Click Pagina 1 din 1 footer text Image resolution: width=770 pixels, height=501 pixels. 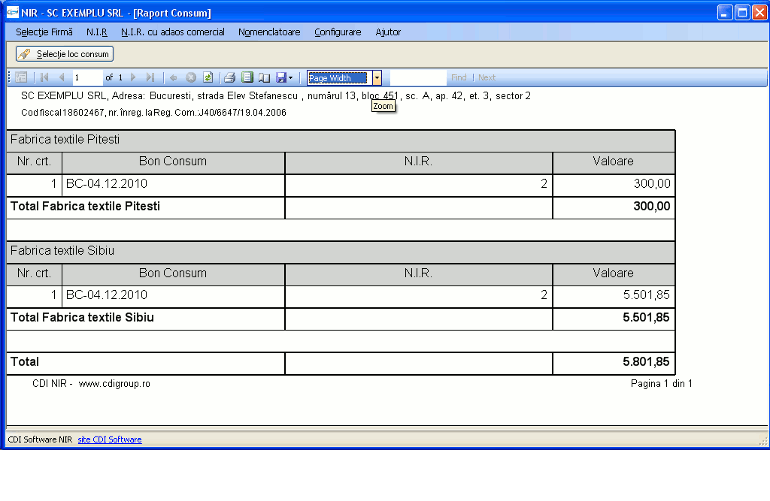[661, 384]
